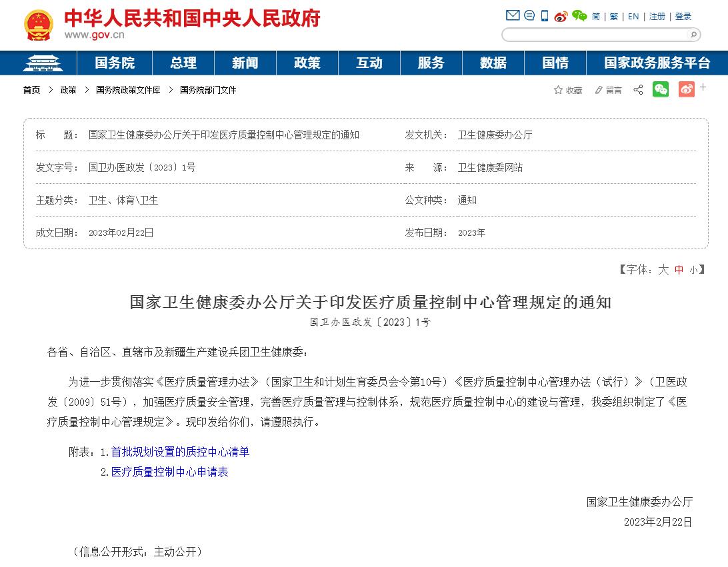Click 注册 register link
The width and height of the screenshot is (728, 567).
tap(657, 17)
